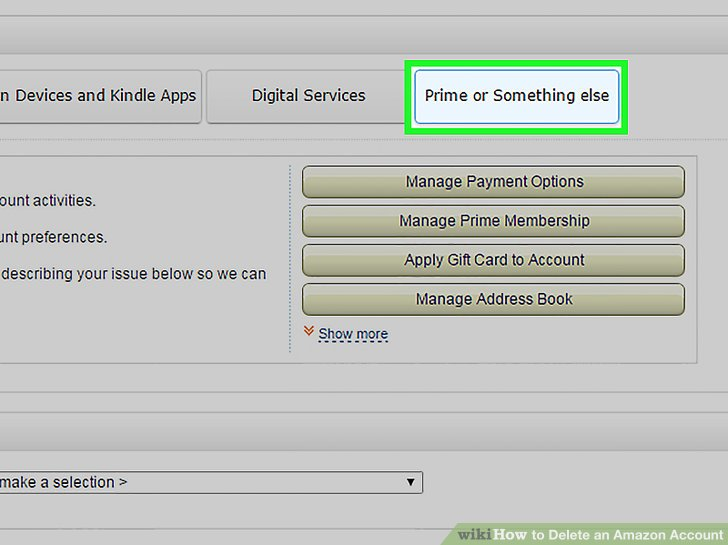Choose Apply Gift Card to Account
This screenshot has width=728, height=545.
tap(493, 260)
